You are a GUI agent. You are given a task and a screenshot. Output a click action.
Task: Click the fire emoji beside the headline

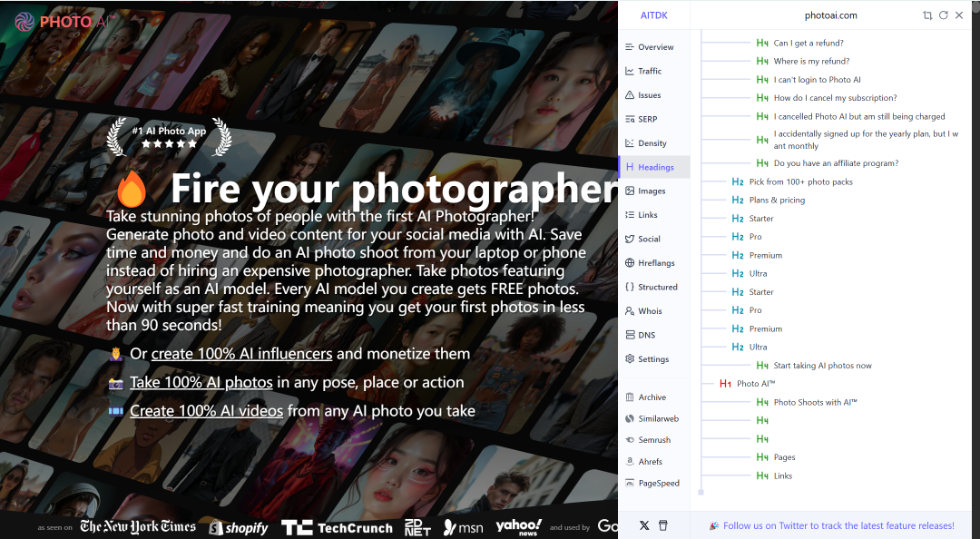point(132,189)
